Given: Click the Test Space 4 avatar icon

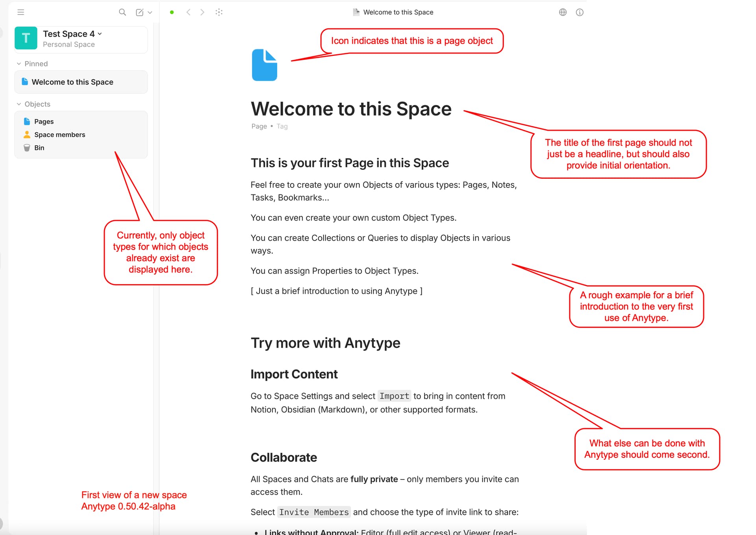Looking at the screenshot, I should click(26, 38).
